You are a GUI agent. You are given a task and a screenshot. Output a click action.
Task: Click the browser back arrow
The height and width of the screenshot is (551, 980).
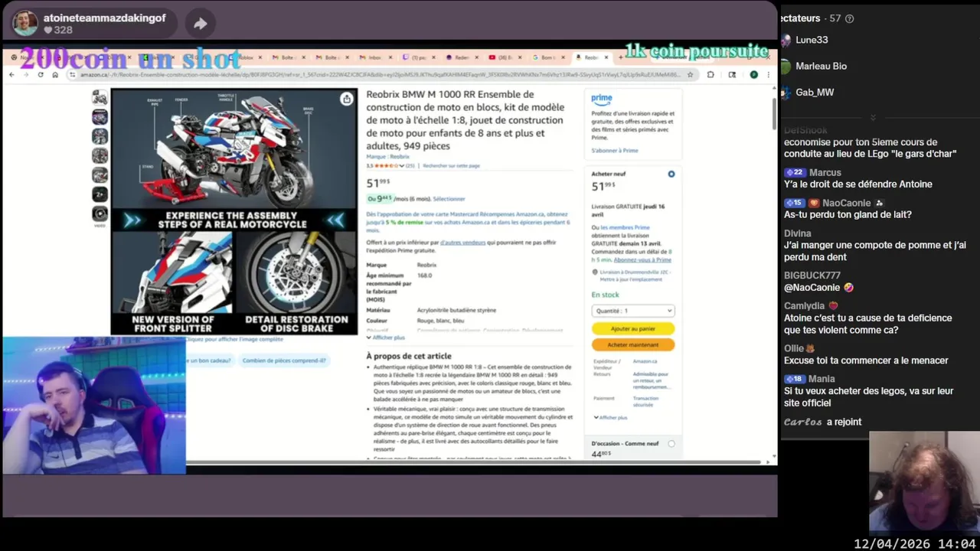11,74
